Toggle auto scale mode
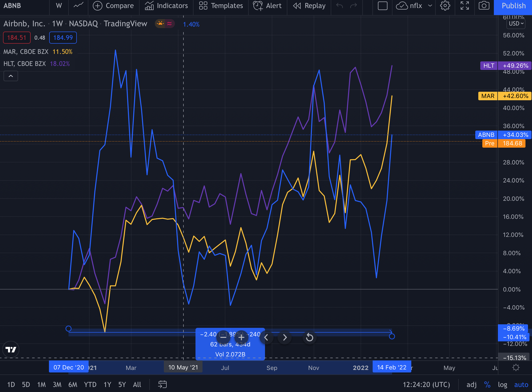This screenshot has height=392, width=532. pos(521,384)
